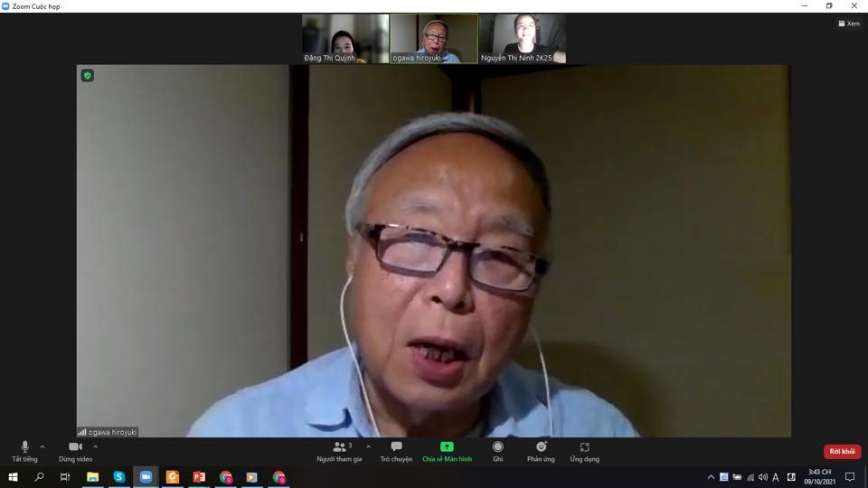Image resolution: width=868 pixels, height=488 pixels.
Task: Select Nguyễn Thị Ninh 2K25 video thumbnail
Action: [x=522, y=38]
